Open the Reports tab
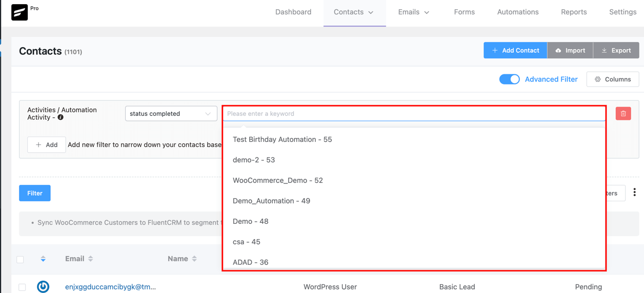The height and width of the screenshot is (293, 644). 573,12
